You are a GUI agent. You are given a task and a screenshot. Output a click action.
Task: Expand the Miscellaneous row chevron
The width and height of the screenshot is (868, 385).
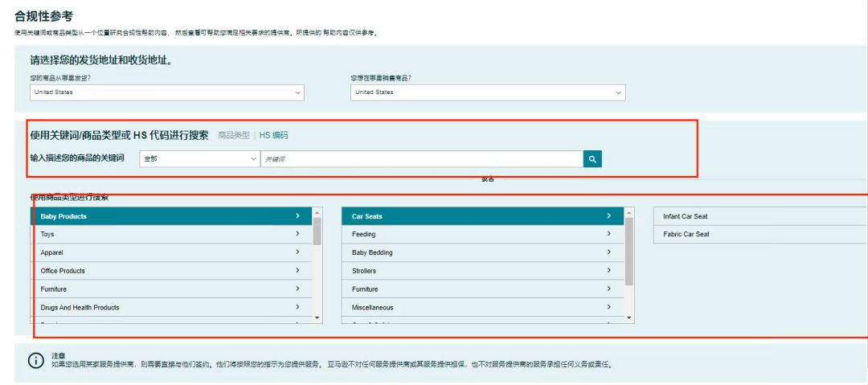pyautogui.click(x=609, y=307)
